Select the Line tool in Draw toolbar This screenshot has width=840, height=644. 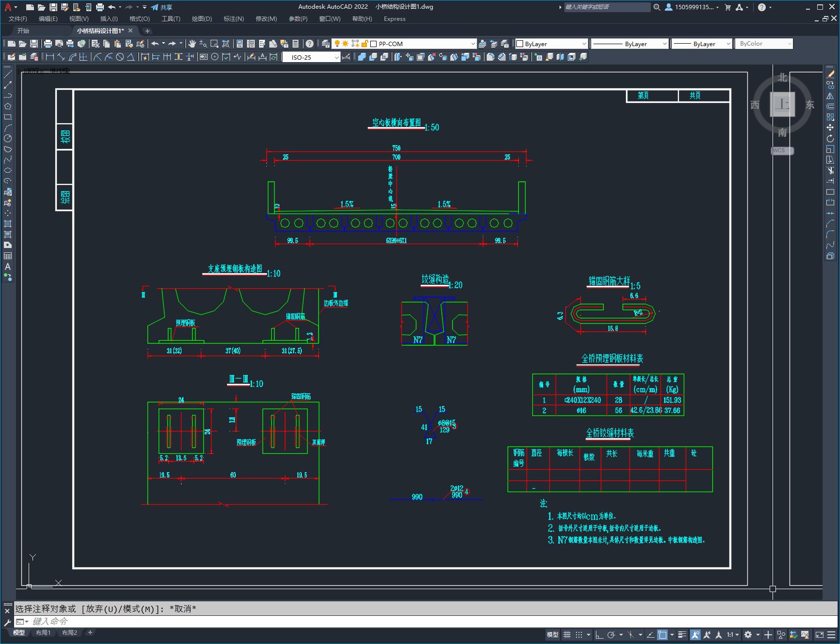coord(8,74)
